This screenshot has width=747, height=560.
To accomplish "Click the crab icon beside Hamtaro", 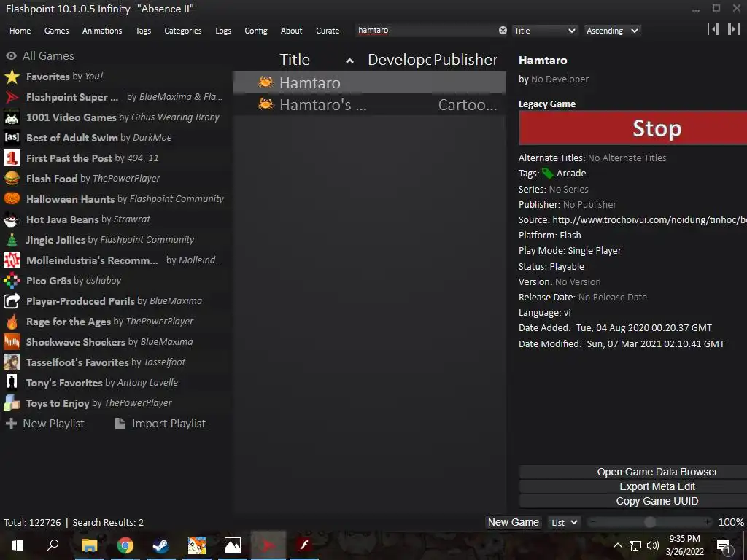I will 266,82.
